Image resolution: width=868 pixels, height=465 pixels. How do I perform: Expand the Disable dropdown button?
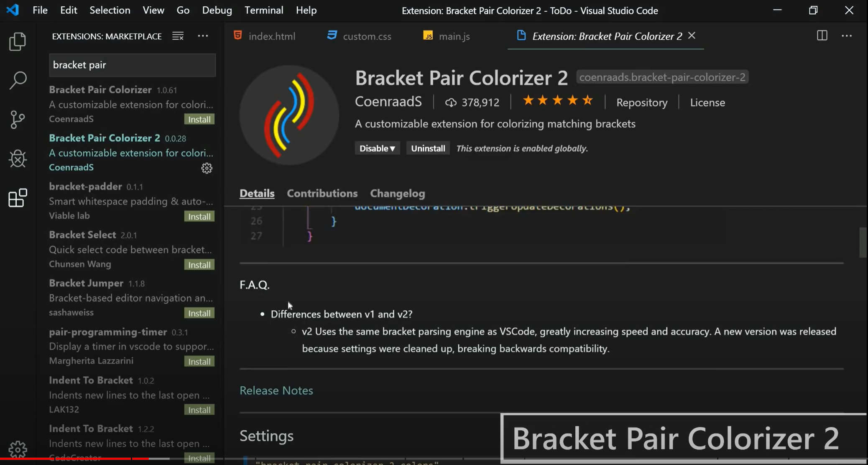click(377, 148)
